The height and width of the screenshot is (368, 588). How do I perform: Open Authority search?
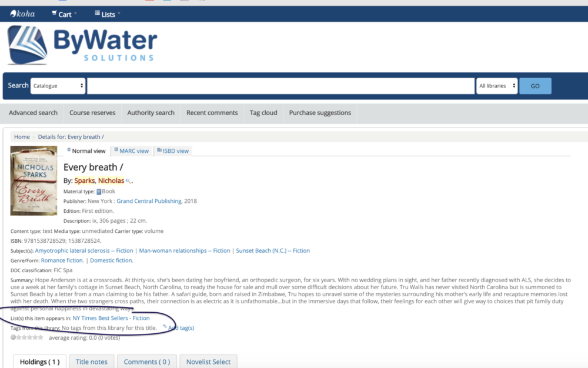151,113
